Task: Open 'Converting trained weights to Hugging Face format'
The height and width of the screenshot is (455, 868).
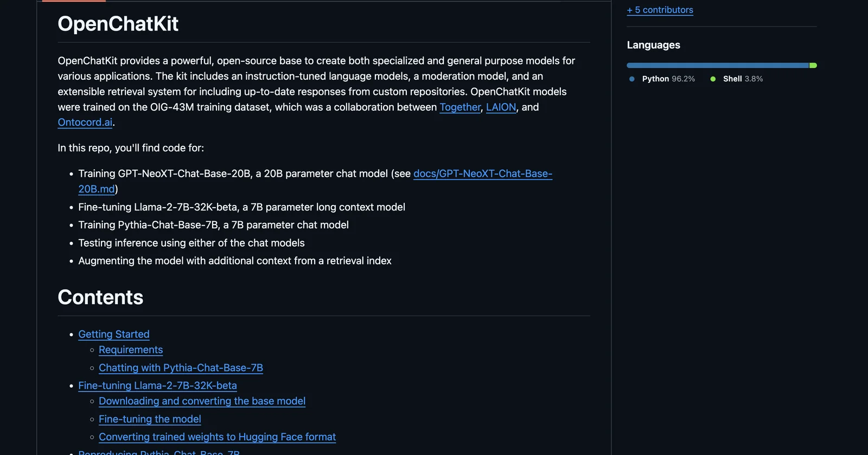Action: point(217,437)
